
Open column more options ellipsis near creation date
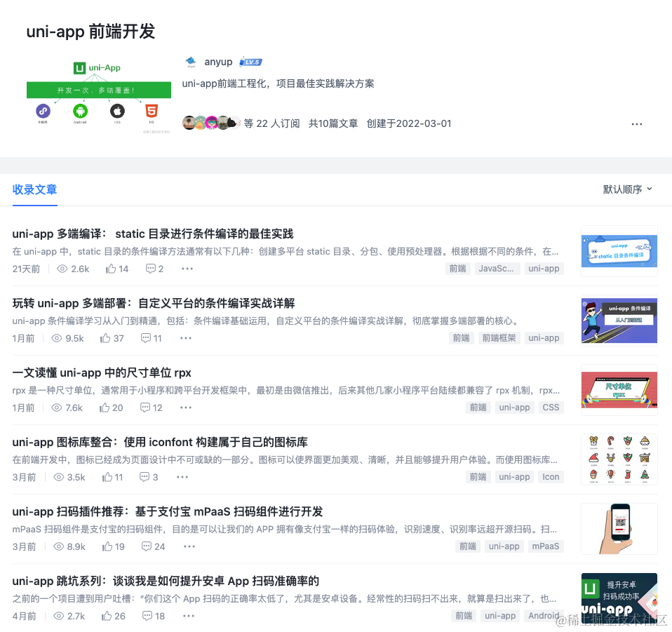coord(637,124)
